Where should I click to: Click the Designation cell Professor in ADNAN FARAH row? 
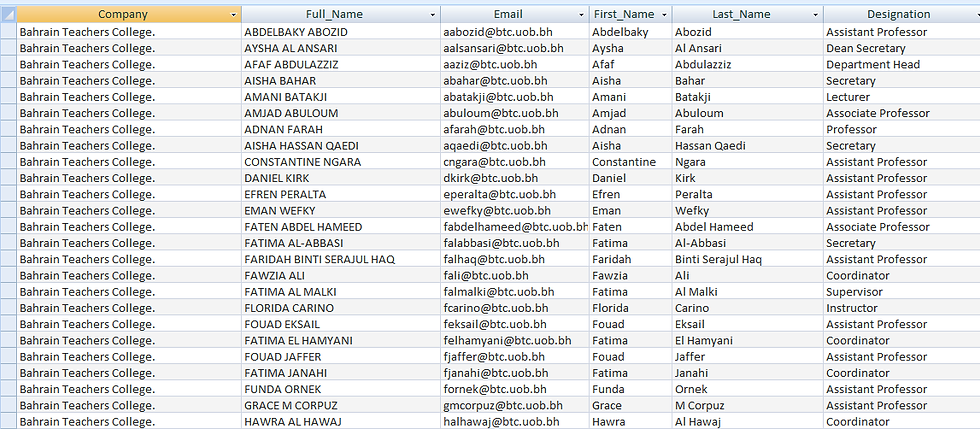tap(902, 129)
